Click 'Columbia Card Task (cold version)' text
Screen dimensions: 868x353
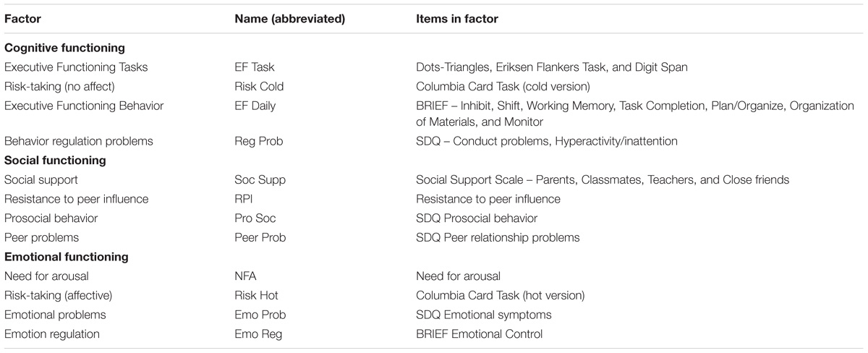point(503,87)
